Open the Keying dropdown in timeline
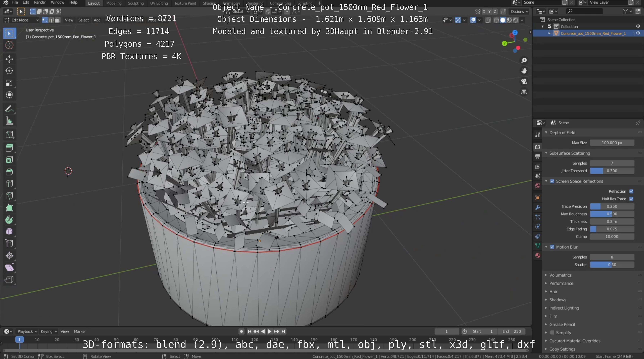 click(48, 331)
